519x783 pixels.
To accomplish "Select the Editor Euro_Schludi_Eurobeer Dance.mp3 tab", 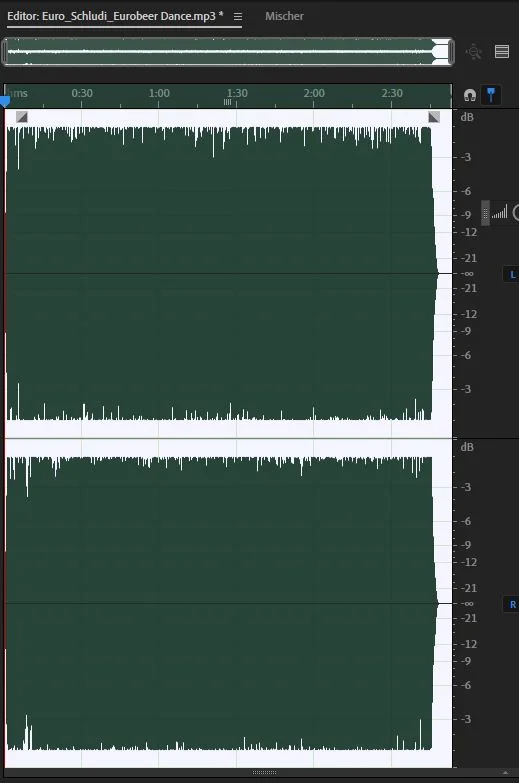I will pos(115,16).
